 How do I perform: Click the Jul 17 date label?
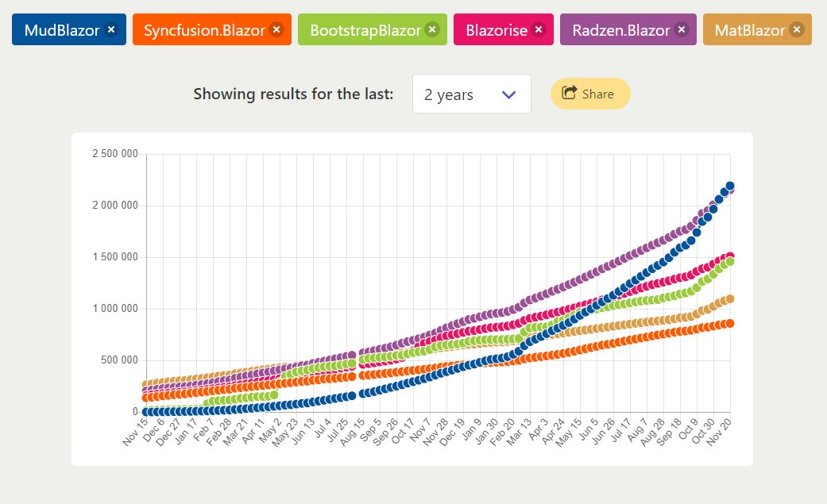(620, 431)
